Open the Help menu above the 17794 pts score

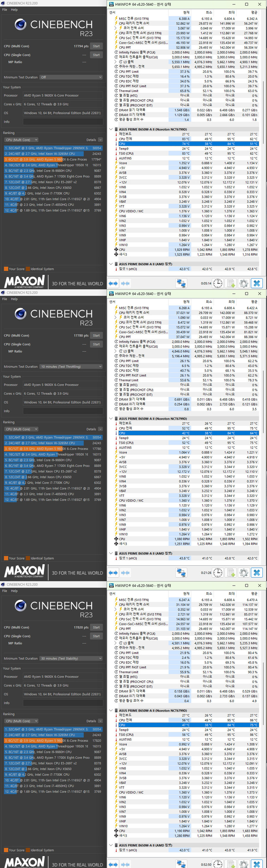14,10
